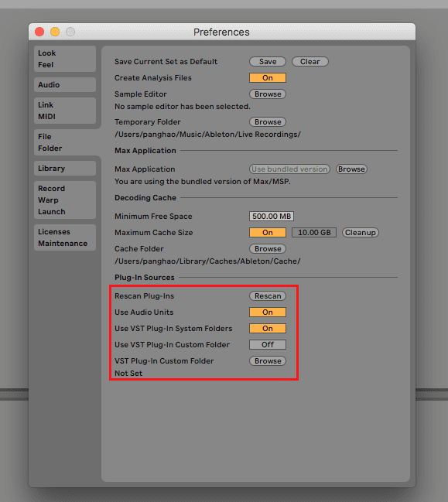Enable Use VST Plug-In Custom Folder
The width and height of the screenshot is (448, 502).
268,345
